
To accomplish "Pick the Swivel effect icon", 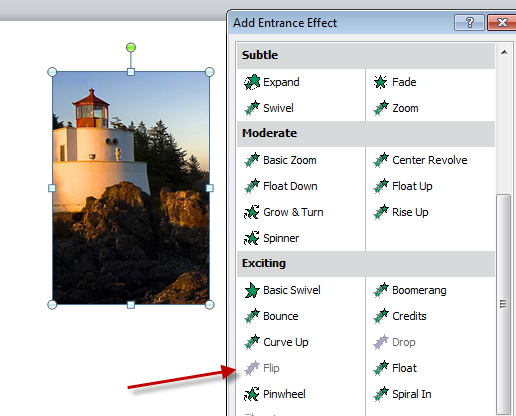I will (x=252, y=108).
